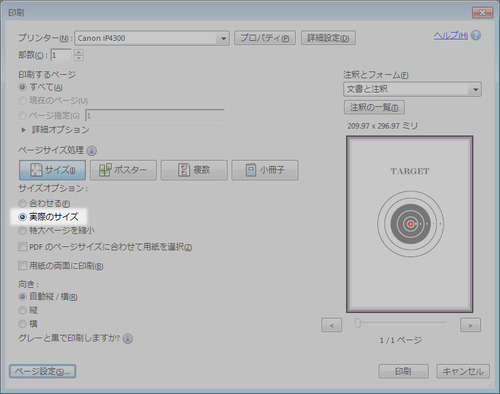Enable 用紙の両面に印刷 checkbox
The height and width of the screenshot is (394, 500).
23,266
